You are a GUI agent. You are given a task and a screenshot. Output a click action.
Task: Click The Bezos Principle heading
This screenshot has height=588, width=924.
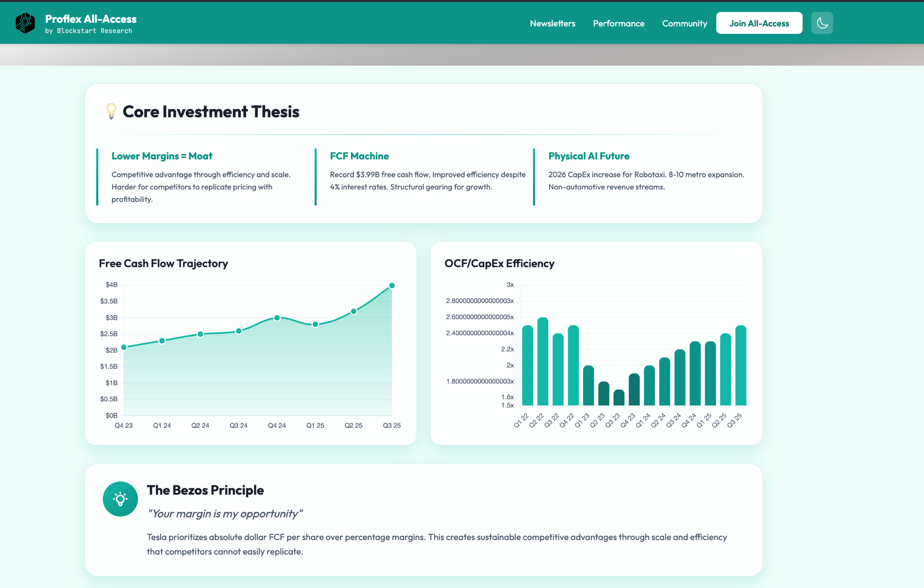tap(205, 490)
